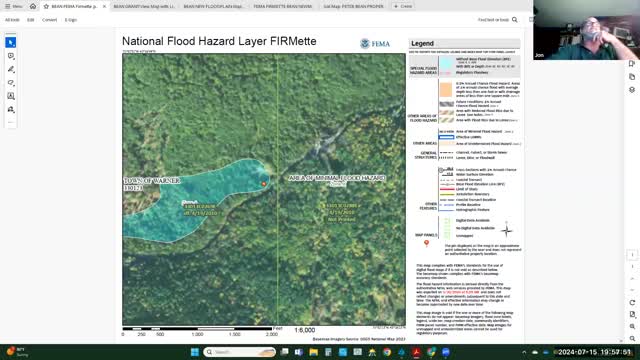The image size is (640, 360).
Task: Select the add text box tool
Action: [11, 96]
